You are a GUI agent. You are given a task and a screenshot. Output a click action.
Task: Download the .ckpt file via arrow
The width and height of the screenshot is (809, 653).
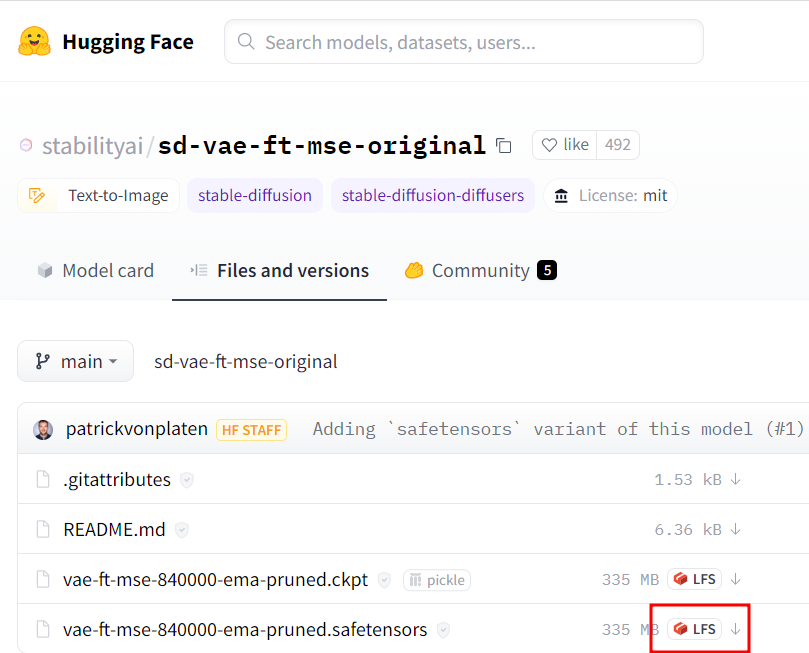(736, 580)
